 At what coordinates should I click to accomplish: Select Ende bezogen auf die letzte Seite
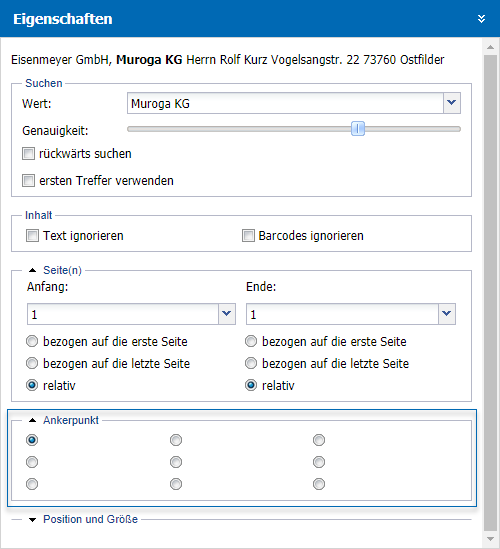point(251,363)
